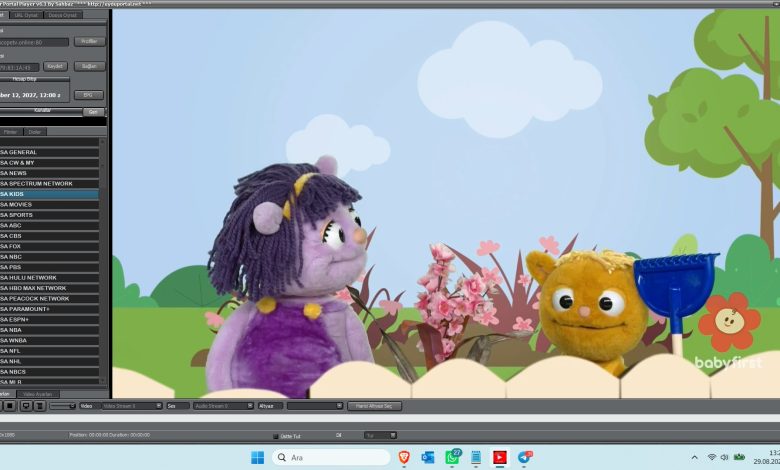Click the channel list vertical scrollbar
Screen dimensions: 780x470
click(103, 261)
